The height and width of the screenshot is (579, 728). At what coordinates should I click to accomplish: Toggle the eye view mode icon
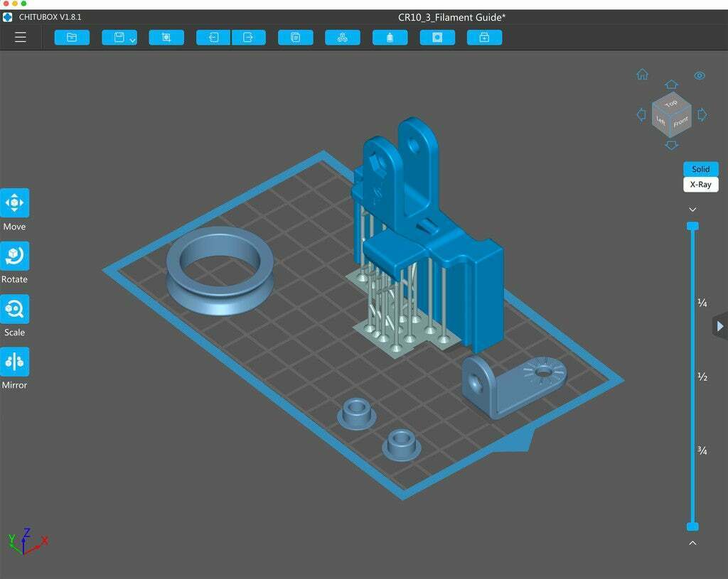[700, 75]
